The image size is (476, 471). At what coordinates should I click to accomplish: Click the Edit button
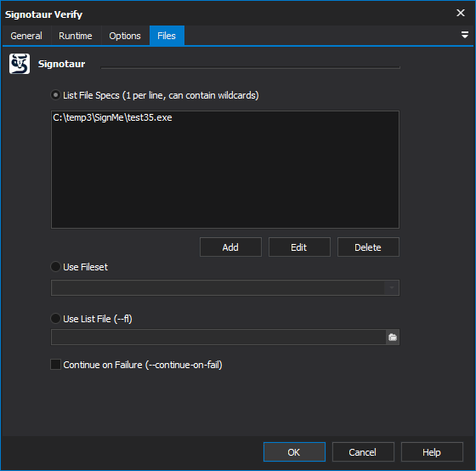click(299, 247)
